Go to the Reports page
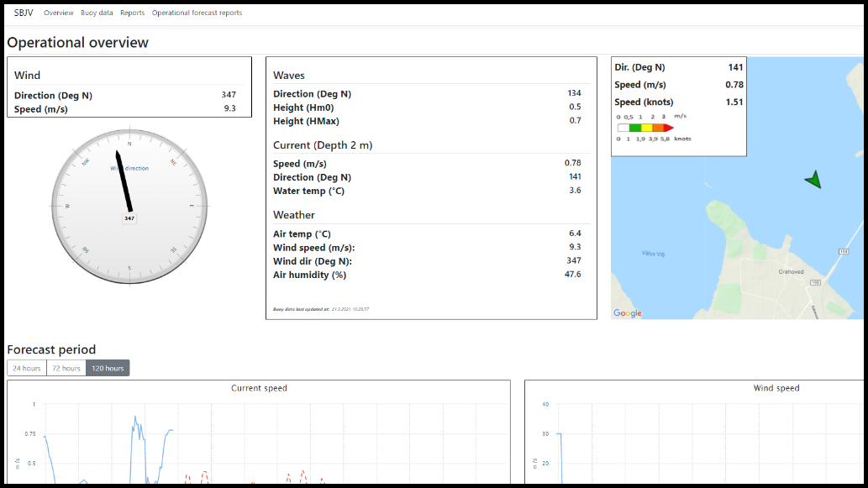The height and width of the screenshot is (488, 868). pos(132,13)
